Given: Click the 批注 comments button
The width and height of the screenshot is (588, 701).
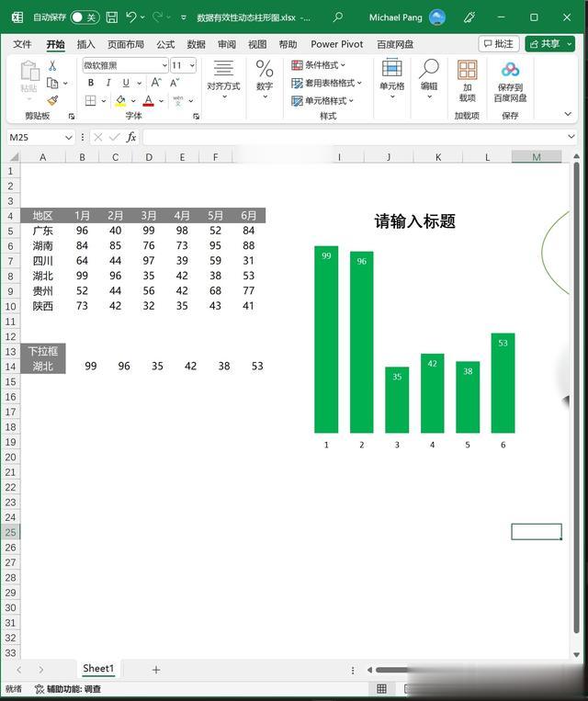Looking at the screenshot, I should click(x=499, y=44).
